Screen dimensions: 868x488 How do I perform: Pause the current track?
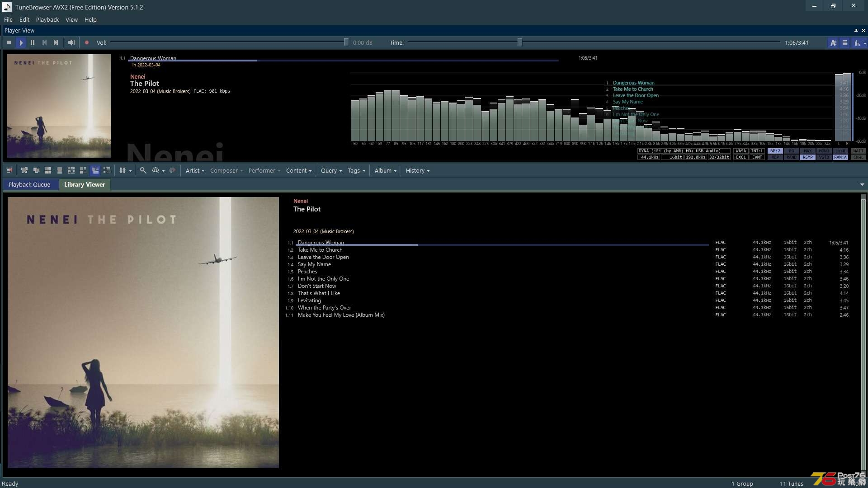click(33, 42)
